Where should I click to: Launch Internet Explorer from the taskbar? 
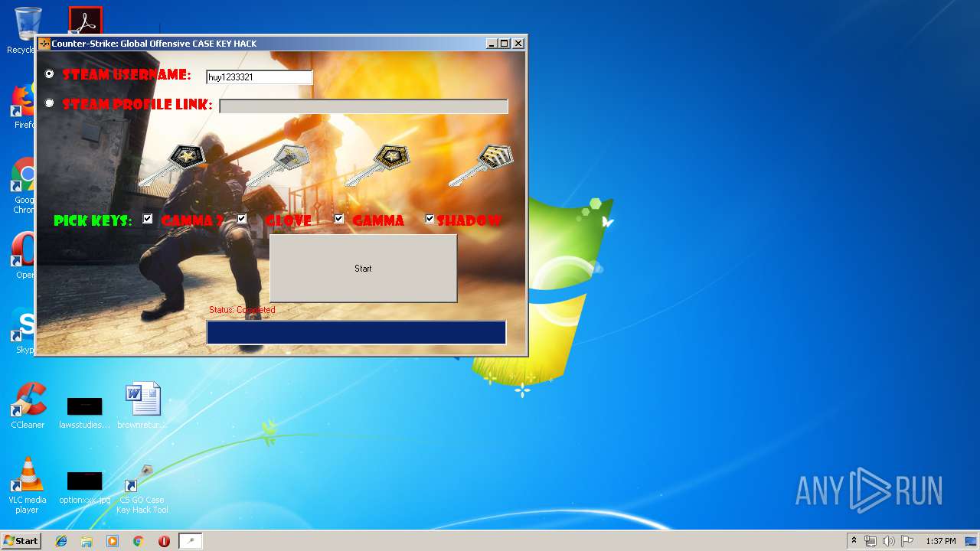pyautogui.click(x=61, y=541)
